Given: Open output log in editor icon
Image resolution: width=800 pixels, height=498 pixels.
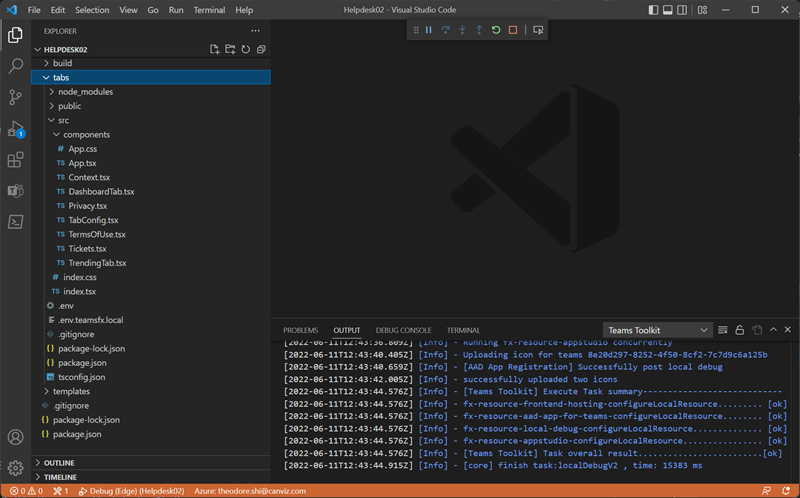Looking at the screenshot, I should tap(757, 330).
